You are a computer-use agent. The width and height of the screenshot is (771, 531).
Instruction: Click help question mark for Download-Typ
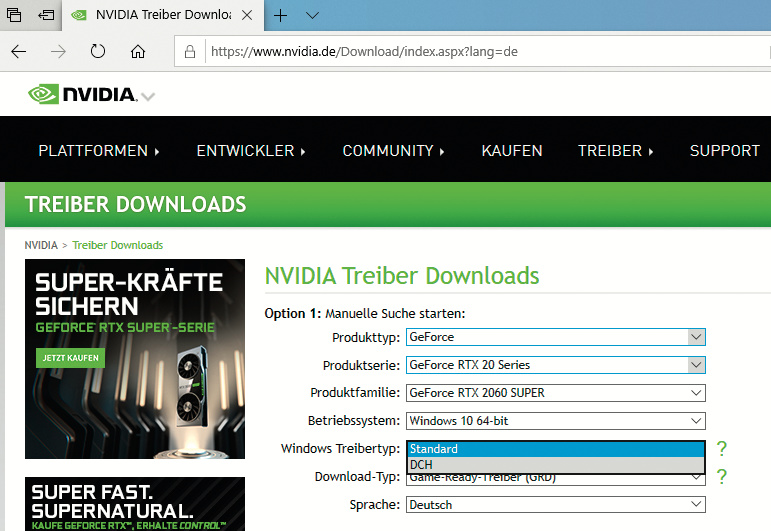point(721,476)
